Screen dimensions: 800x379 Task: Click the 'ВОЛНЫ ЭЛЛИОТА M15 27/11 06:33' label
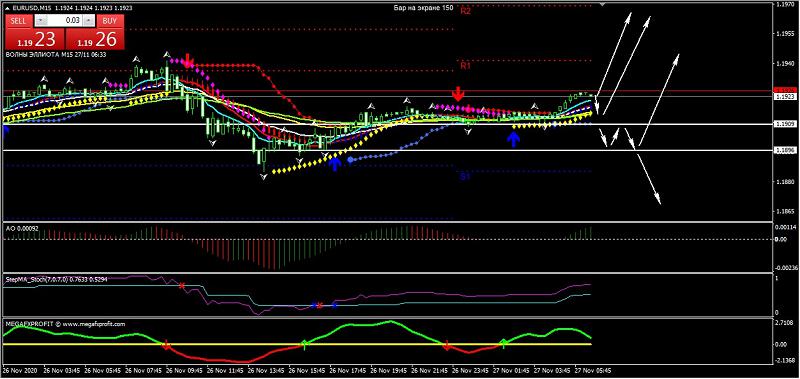point(56,54)
